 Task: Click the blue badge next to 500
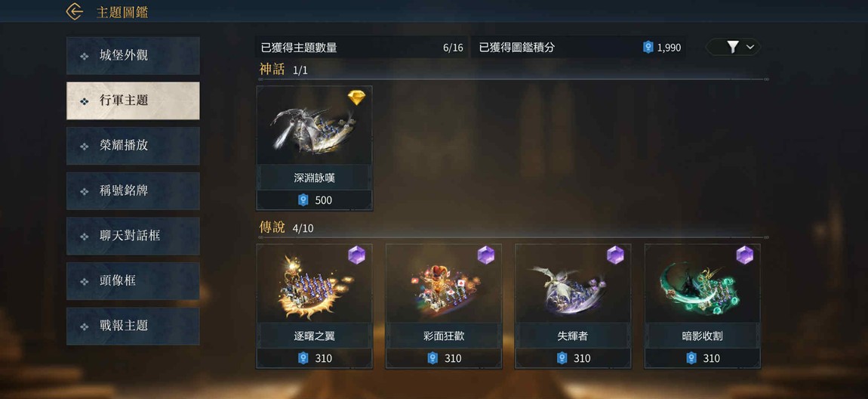click(303, 200)
